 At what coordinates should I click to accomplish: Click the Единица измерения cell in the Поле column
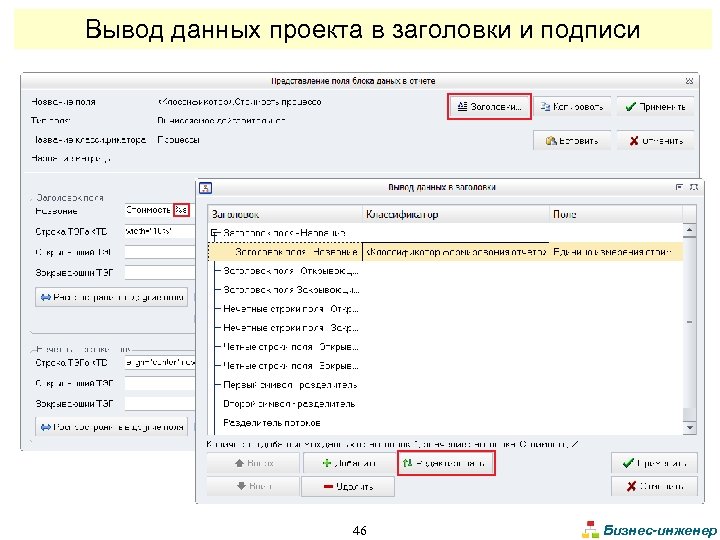point(616,252)
